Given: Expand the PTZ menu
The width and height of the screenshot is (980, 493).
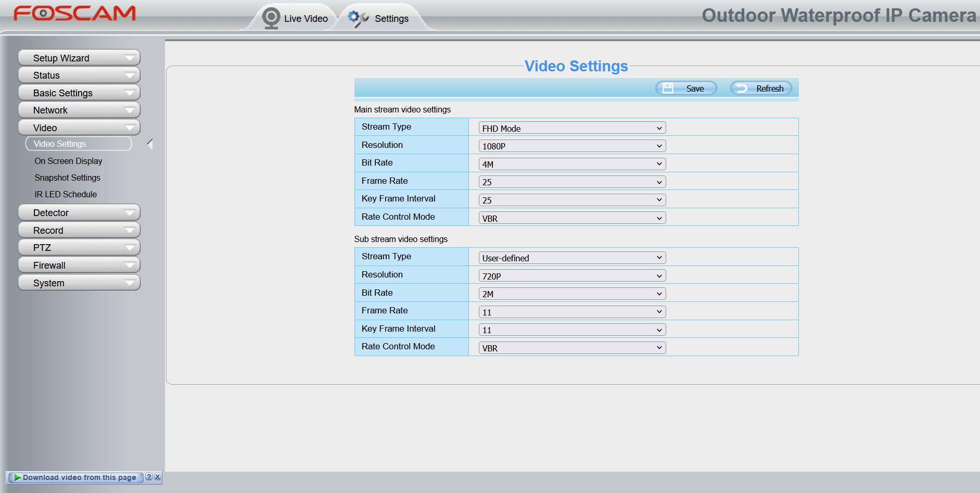Looking at the screenshot, I should pos(79,247).
